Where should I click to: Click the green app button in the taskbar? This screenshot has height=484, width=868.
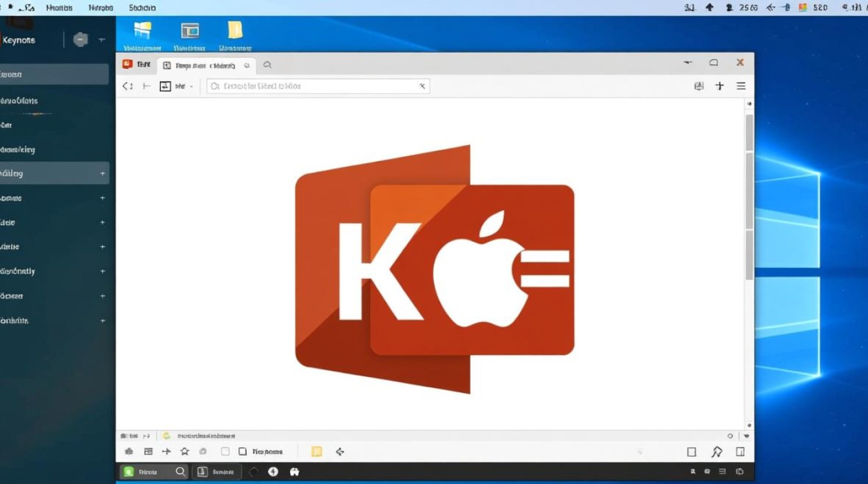click(x=129, y=472)
